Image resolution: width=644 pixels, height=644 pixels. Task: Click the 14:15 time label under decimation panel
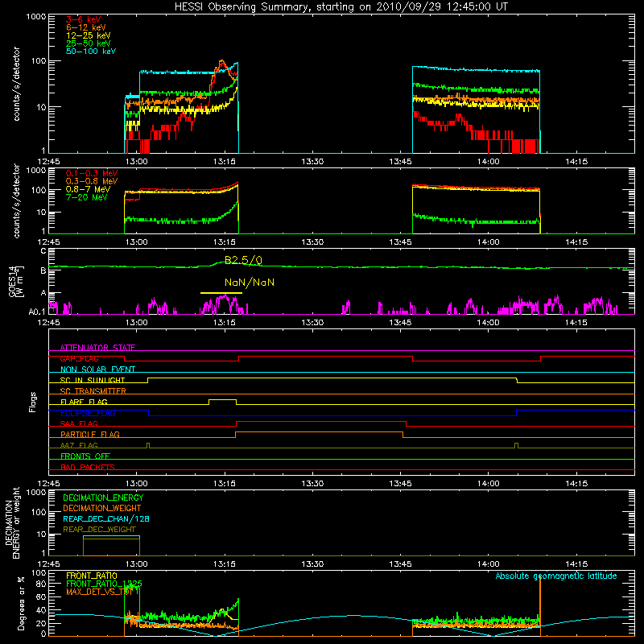576,564
